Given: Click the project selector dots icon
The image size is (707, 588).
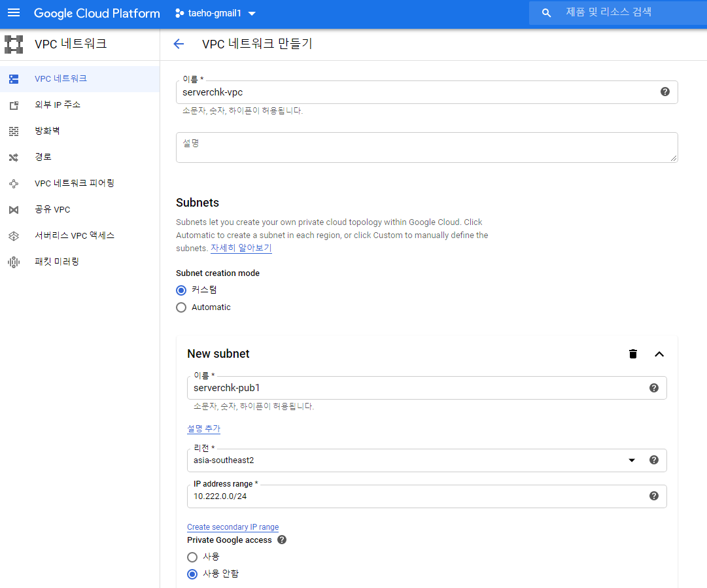Looking at the screenshot, I should click(x=179, y=13).
